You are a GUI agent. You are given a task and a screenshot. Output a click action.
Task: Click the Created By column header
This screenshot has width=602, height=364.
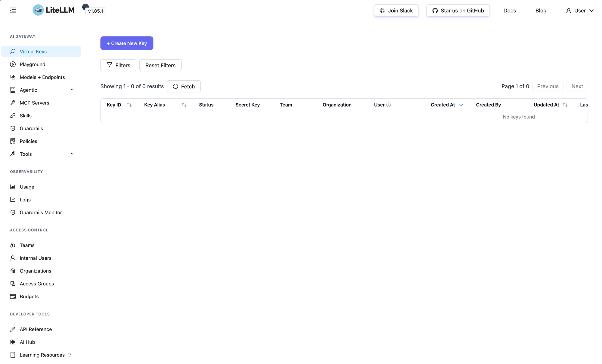pyautogui.click(x=488, y=105)
